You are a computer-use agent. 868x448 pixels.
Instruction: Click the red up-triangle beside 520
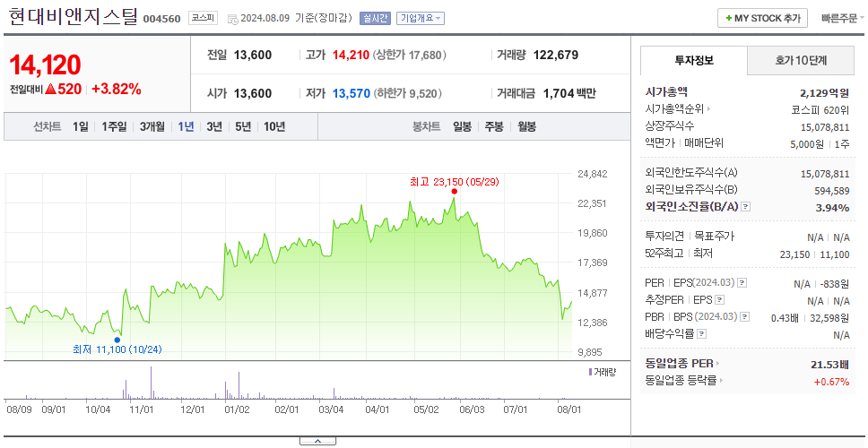[x=50, y=89]
